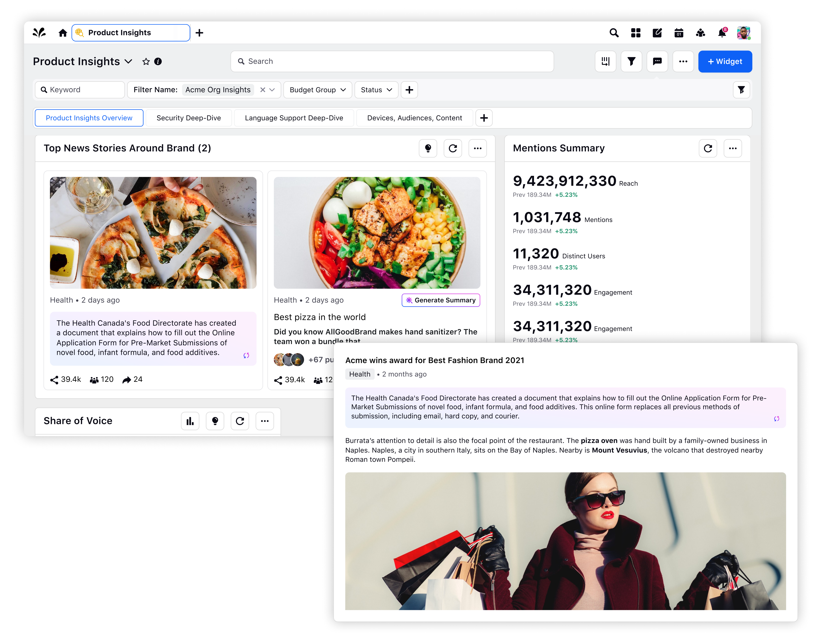Viewport: 840px width, 641px height.
Task: Click the filter funnel icon beside the comment icon
Action: tap(632, 62)
